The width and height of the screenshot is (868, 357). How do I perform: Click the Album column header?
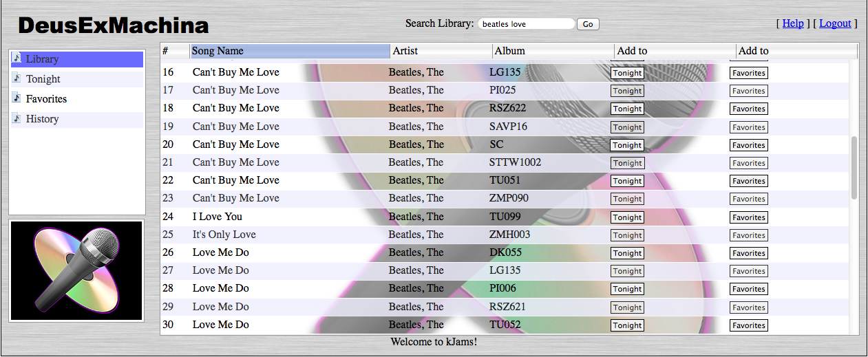coord(552,51)
